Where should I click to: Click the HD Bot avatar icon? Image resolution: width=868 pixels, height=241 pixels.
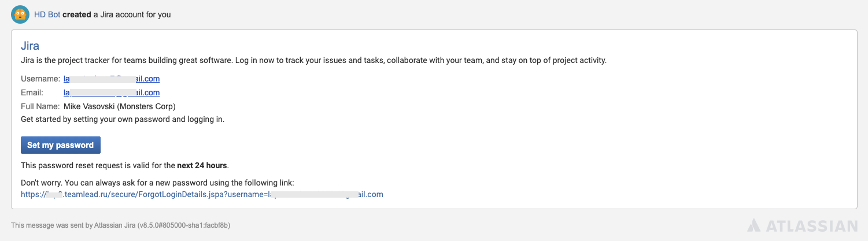click(x=20, y=14)
